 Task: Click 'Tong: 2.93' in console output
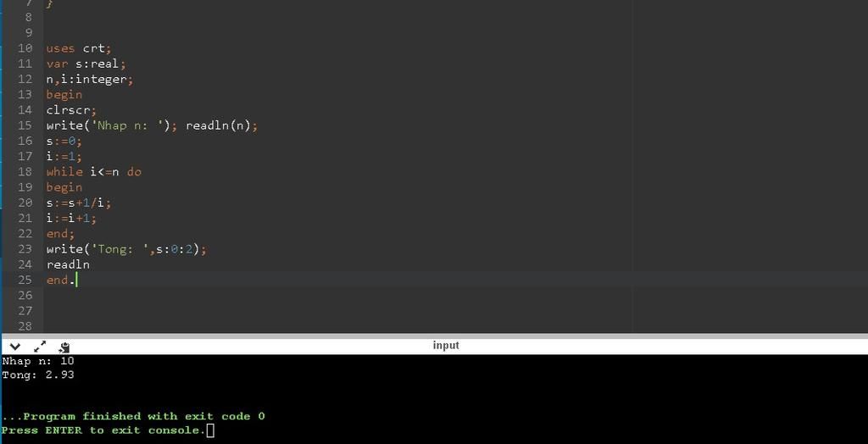pos(37,375)
